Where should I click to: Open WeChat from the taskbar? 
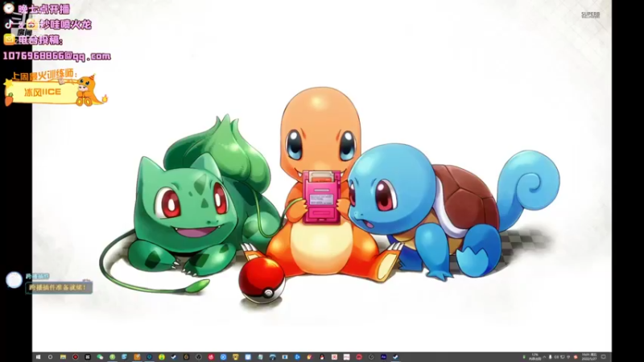[100, 357]
